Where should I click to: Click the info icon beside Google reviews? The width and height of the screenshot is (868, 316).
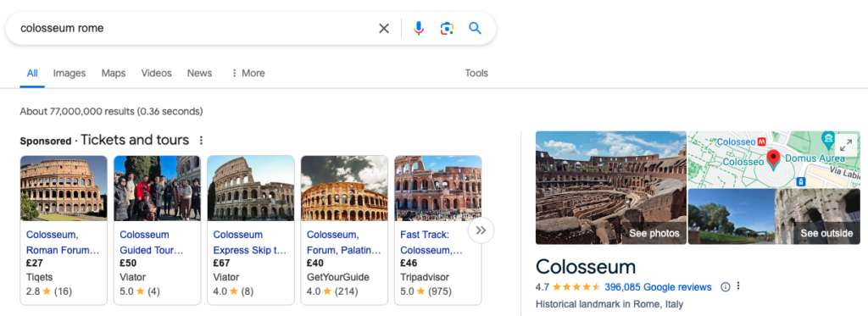click(726, 287)
